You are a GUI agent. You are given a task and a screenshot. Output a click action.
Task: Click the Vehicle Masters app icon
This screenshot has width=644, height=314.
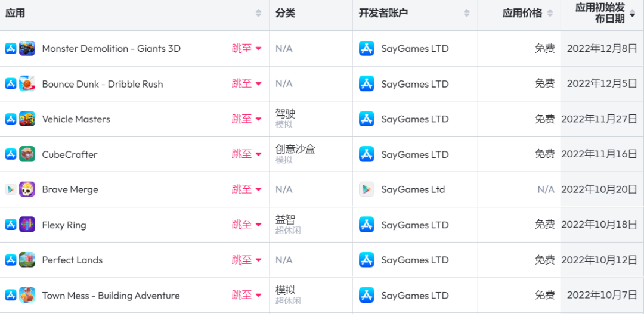(x=27, y=119)
